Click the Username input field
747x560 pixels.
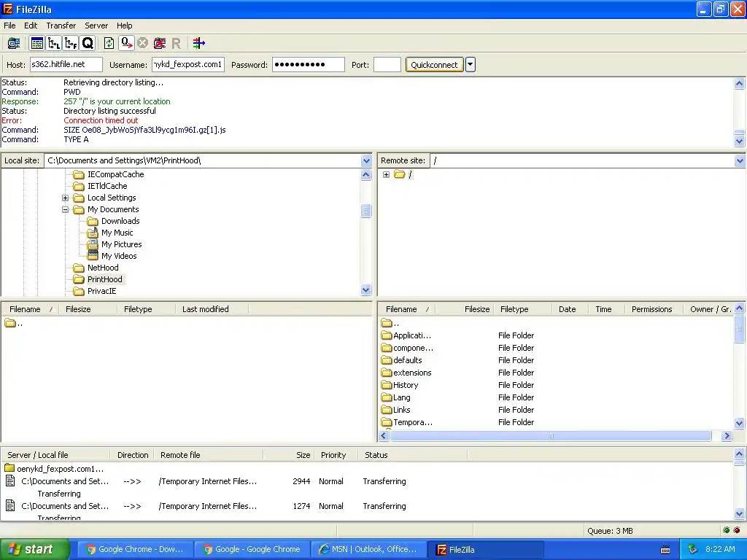(187, 64)
